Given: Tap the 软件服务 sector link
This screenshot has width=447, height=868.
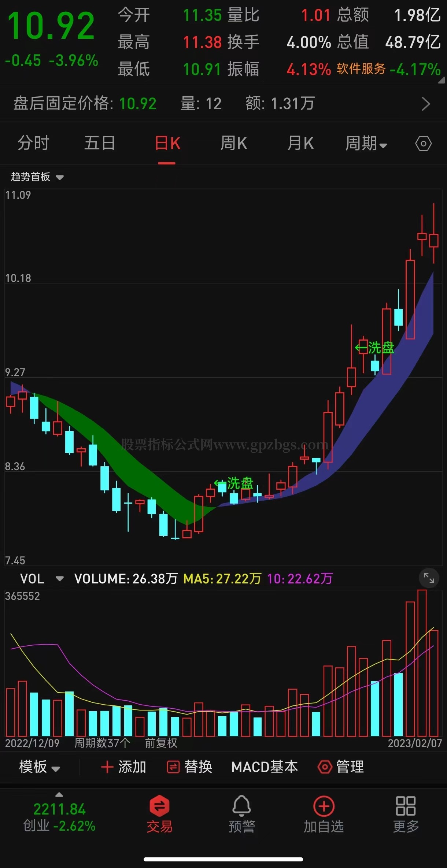Looking at the screenshot, I should click(361, 69).
